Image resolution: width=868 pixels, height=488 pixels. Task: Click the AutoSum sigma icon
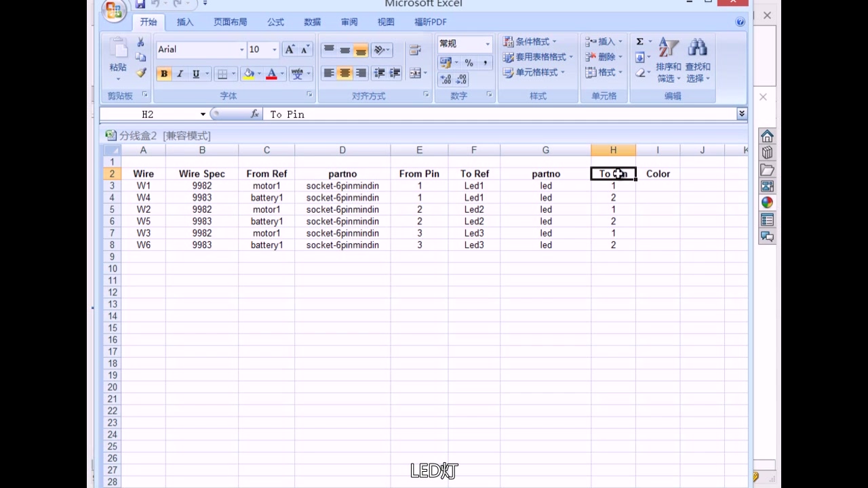[x=639, y=42]
